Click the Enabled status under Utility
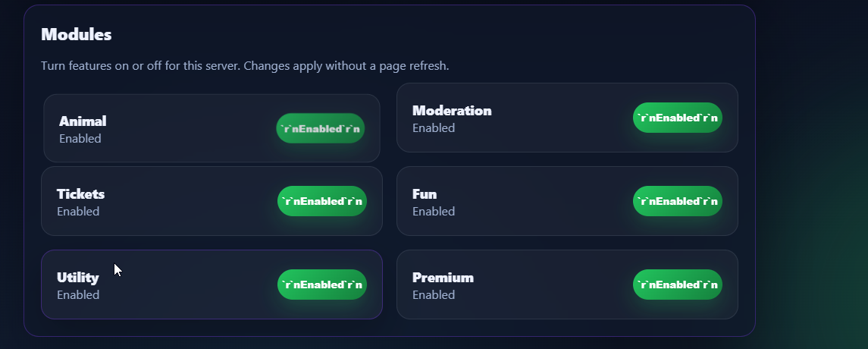The image size is (868, 349). pyautogui.click(x=78, y=295)
